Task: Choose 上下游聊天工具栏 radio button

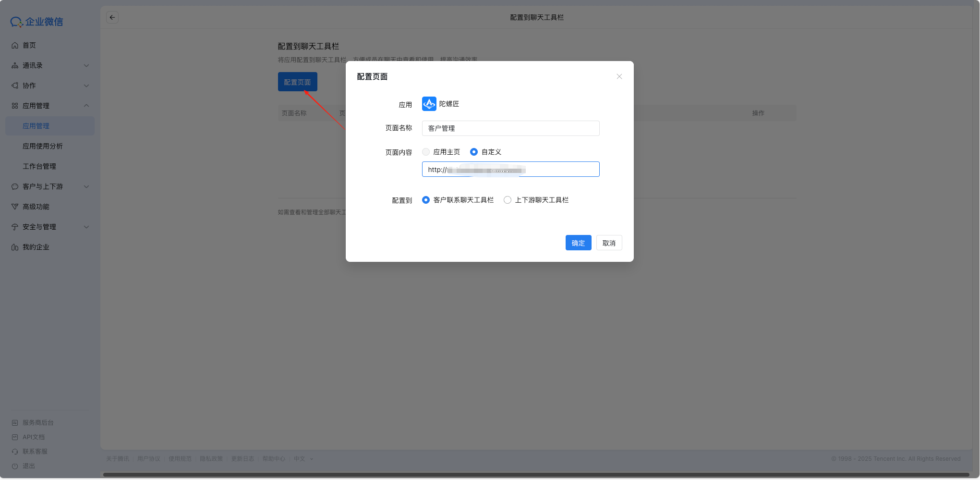Action: [508, 200]
